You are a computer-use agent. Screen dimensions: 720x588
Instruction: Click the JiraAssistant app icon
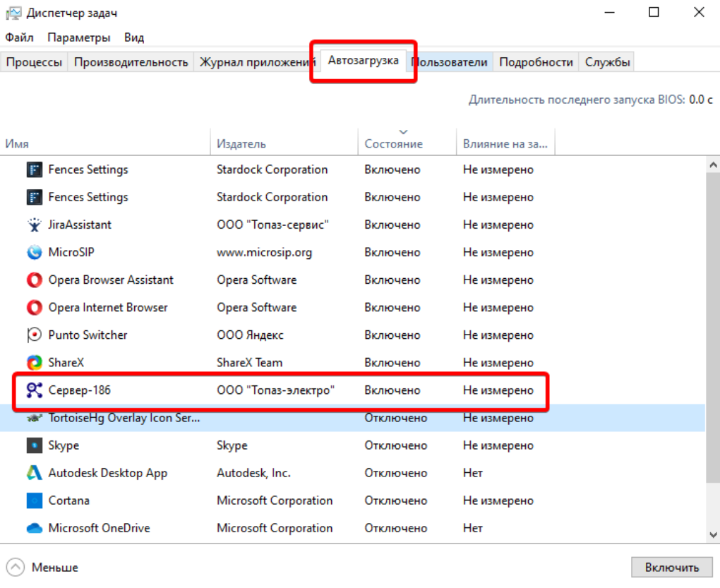(35, 225)
